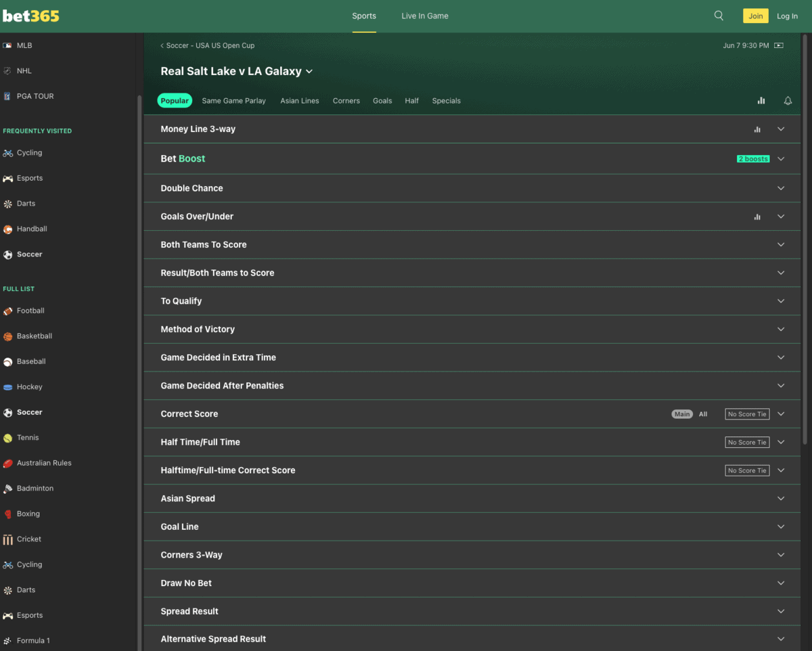Select Main view for Correct Score
This screenshot has width=812, height=651.
[x=682, y=414]
